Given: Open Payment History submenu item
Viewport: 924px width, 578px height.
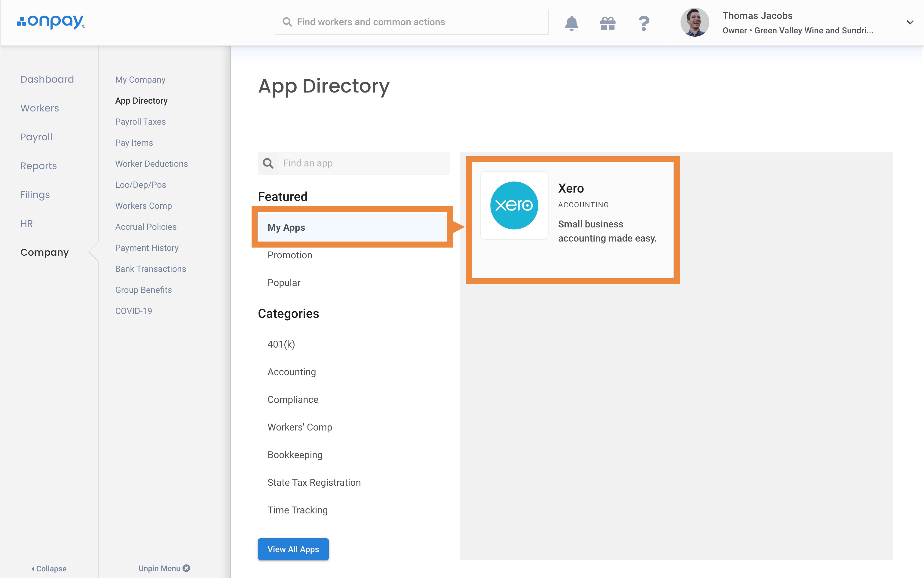Looking at the screenshot, I should 147,248.
